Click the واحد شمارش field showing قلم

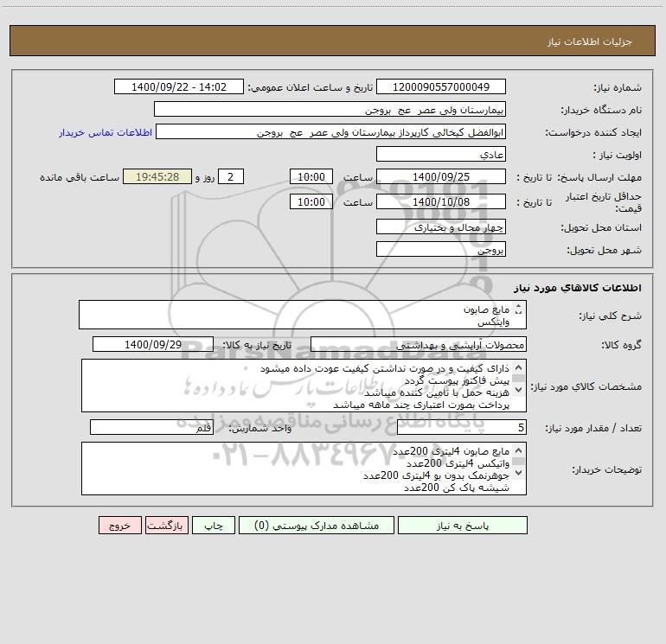(151, 428)
